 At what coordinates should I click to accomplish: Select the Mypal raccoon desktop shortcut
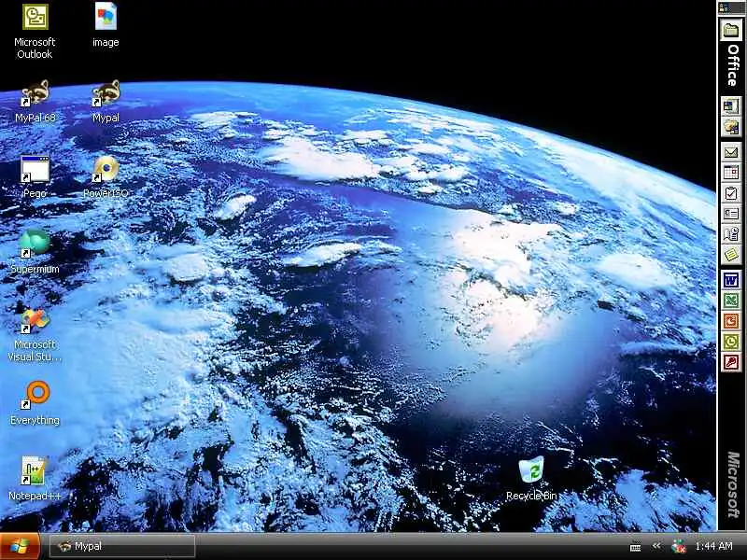pos(106,101)
